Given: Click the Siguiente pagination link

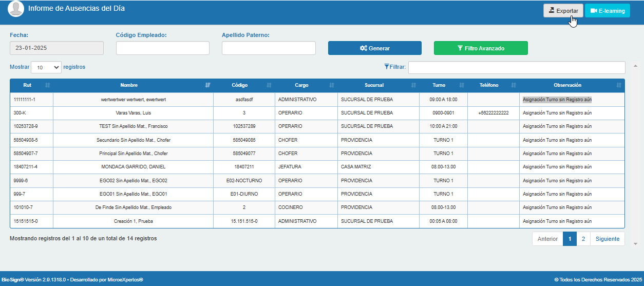Looking at the screenshot, I should tap(608, 239).
